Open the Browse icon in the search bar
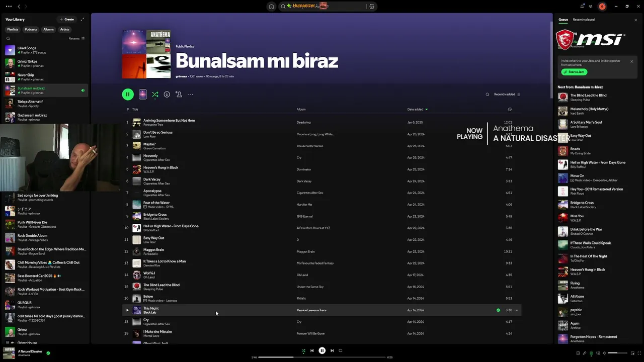 372,6
